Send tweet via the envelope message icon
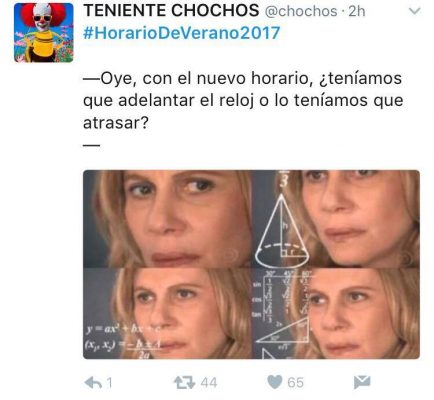The height and width of the screenshot is (400, 434). (362, 382)
